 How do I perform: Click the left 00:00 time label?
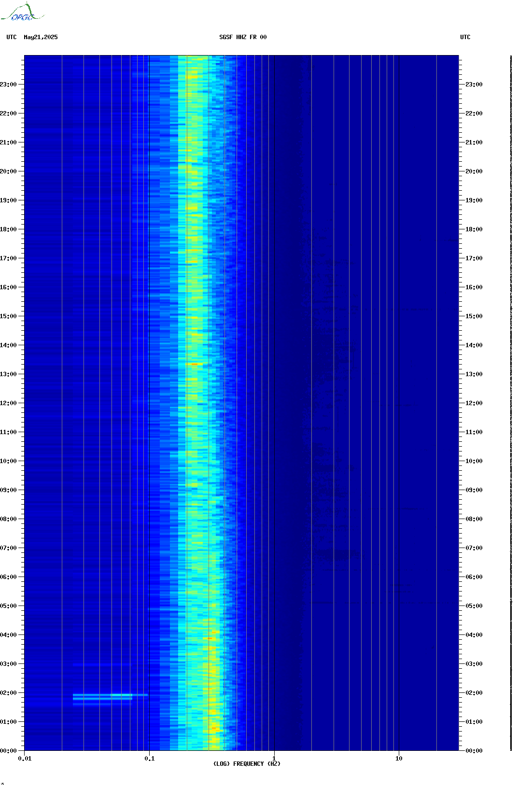[8, 751]
